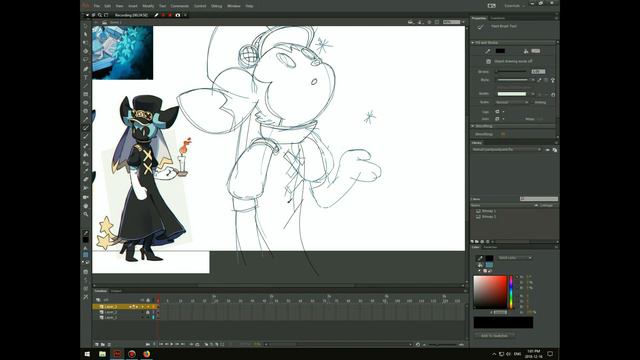Image resolution: width=640 pixels, height=360 pixels.
Task: Click the black stroke color swatch in Properties
Action: click(500, 51)
